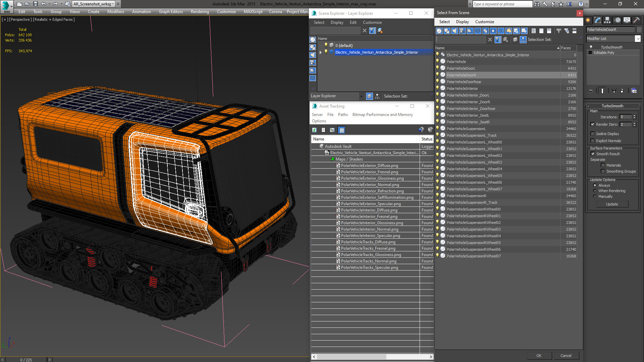Click the Save file icon in title bar
This screenshot has width=644, height=362.
click(35, 4)
